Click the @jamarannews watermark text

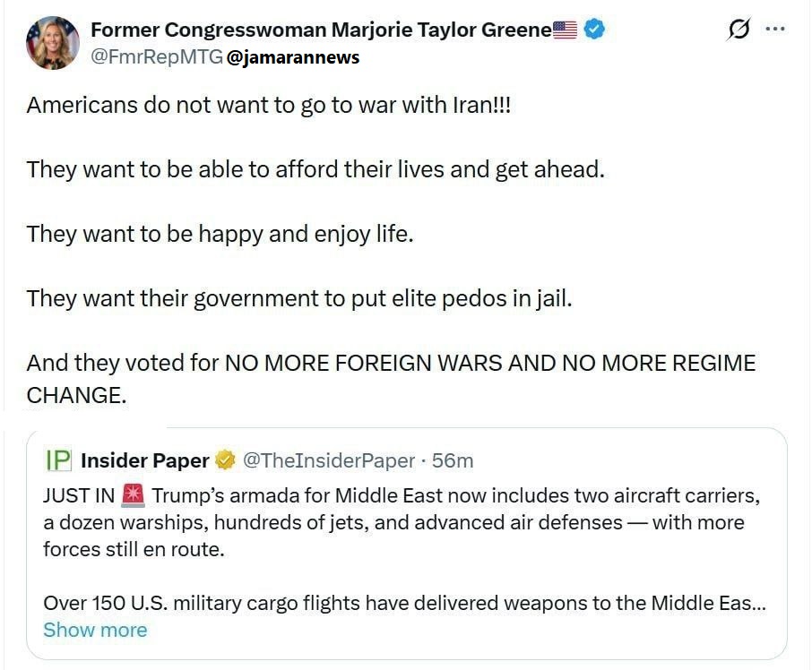click(x=293, y=57)
